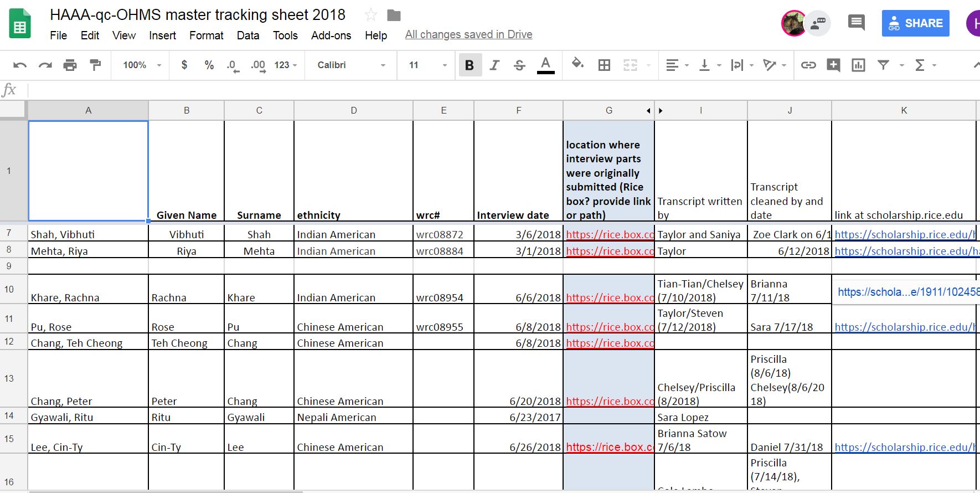Click the formula bar input field

click(498, 90)
